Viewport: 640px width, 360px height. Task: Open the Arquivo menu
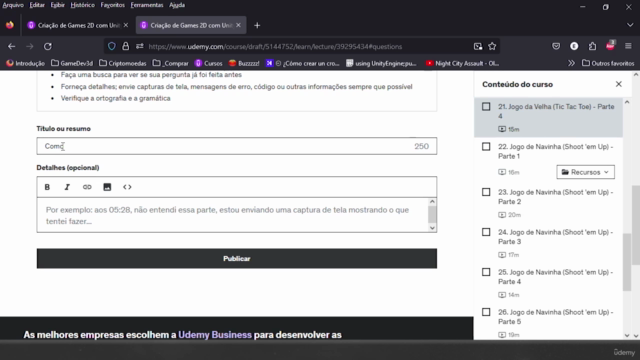pyautogui.click(x=13, y=5)
